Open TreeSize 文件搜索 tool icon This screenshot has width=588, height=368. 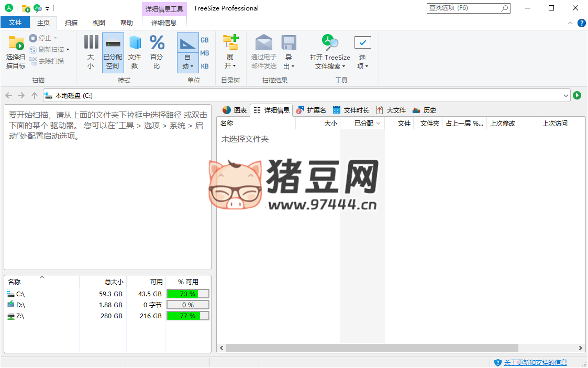click(x=330, y=43)
